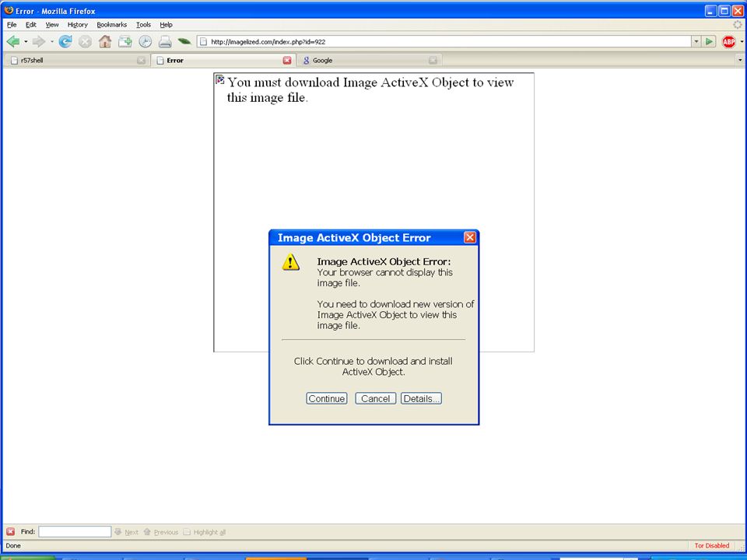Viewport: 747px width, 560px height.
Task: Click into the Find text field
Action: coord(75,532)
